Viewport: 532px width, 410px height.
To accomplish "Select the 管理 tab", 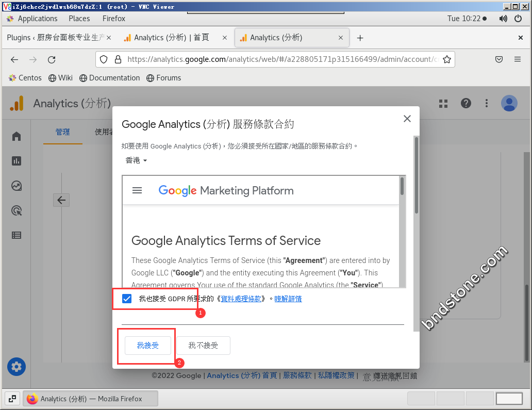I will [63, 132].
